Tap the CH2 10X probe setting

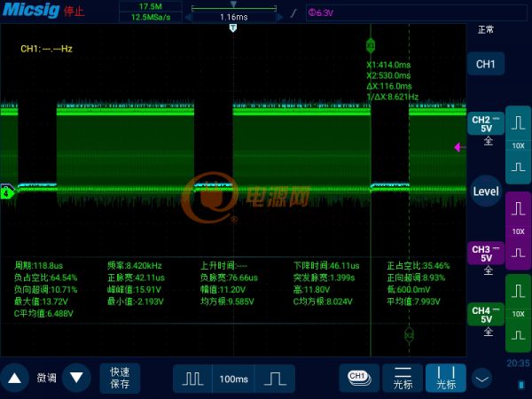point(519,145)
